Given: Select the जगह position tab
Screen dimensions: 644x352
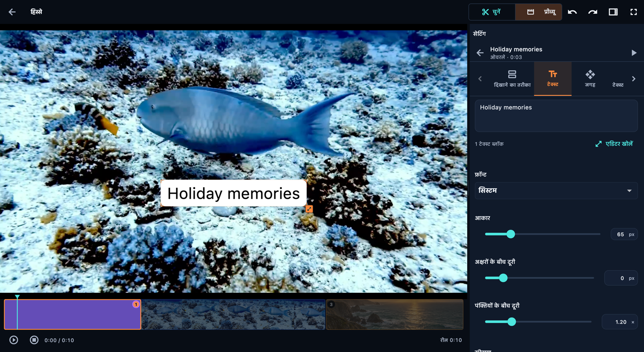Looking at the screenshot, I should click(590, 79).
